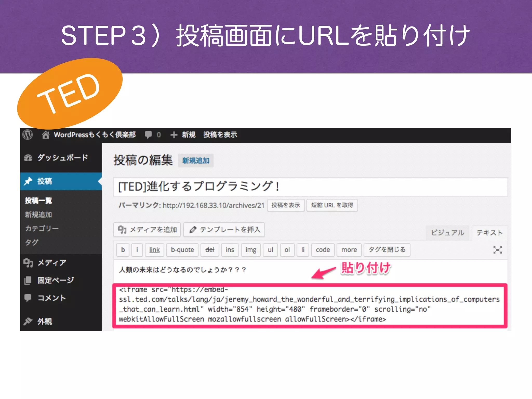Click テンプレートを挿入 button
The image size is (532, 399).
[224, 230]
